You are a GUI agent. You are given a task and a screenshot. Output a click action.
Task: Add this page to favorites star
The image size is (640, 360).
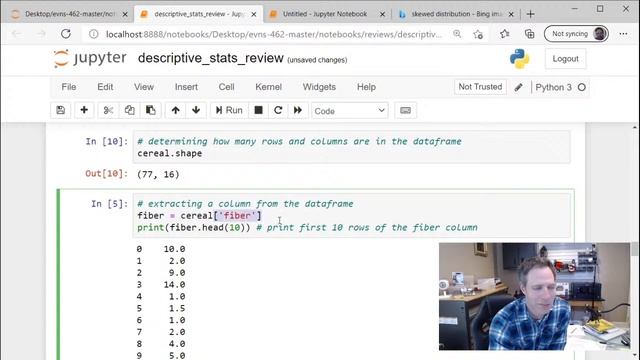click(x=478, y=34)
